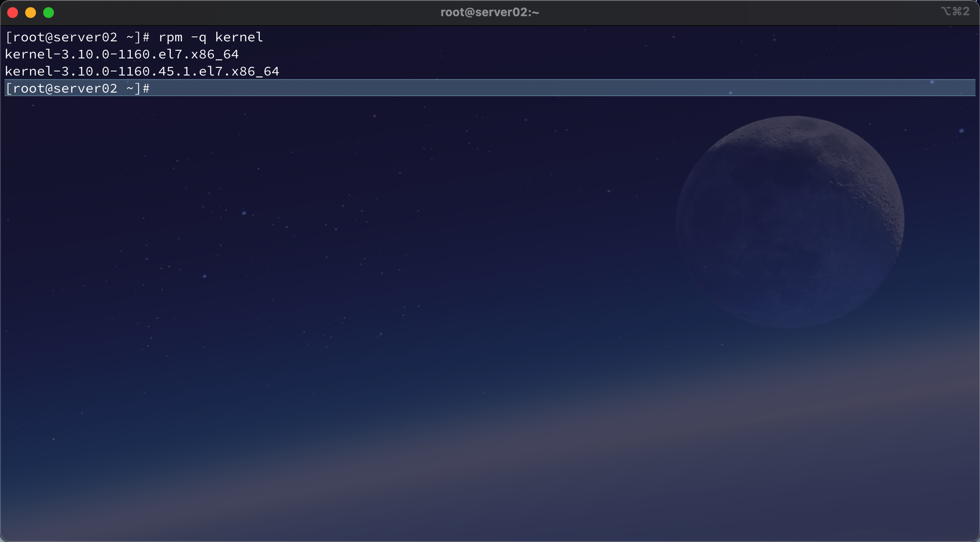Screen dimensions: 980x542
Task: Click kernel-3.10.0-1160.el7.x86_64 output line
Action: point(122,54)
